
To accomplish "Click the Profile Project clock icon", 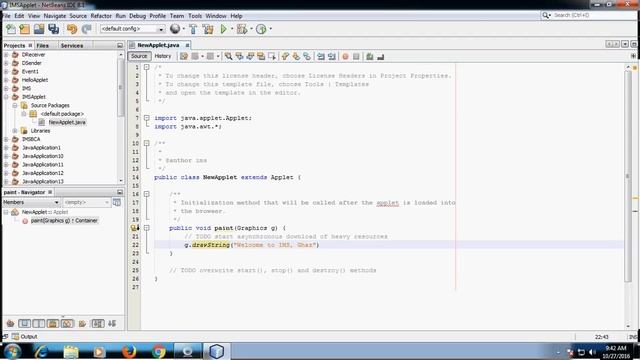I will [261, 29].
